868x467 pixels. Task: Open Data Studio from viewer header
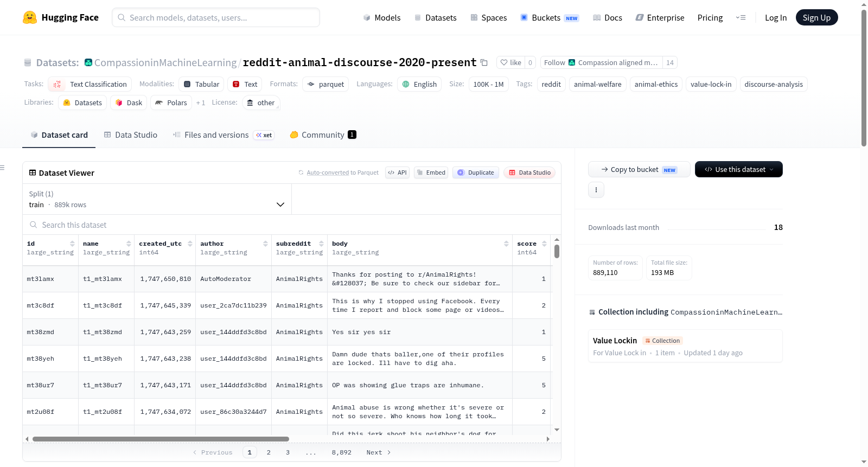click(x=529, y=172)
